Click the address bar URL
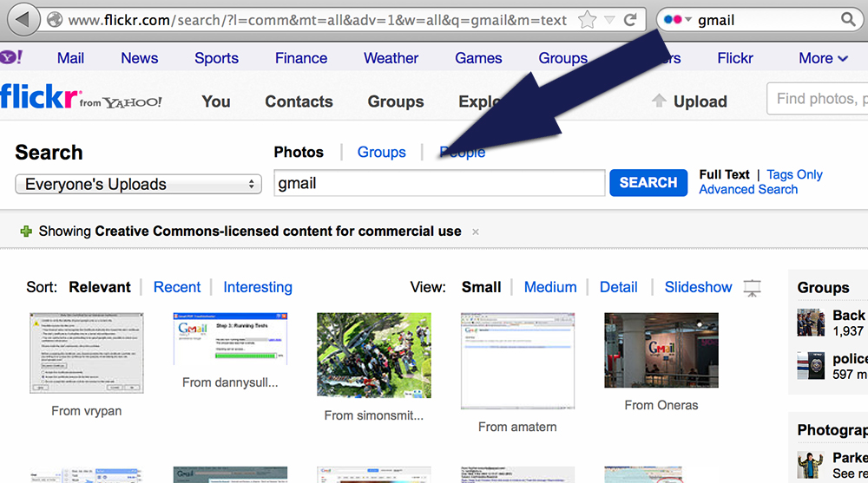The image size is (868, 483). tap(317, 21)
